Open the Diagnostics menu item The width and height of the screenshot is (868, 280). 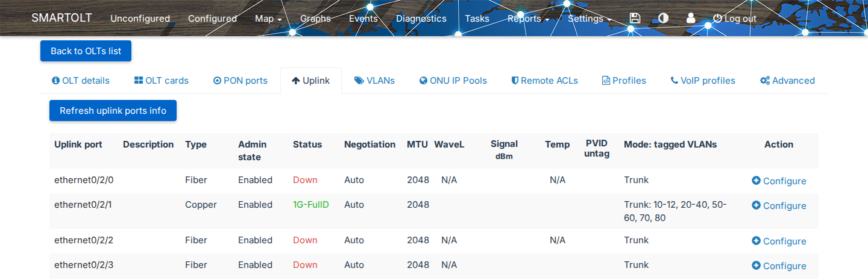[x=421, y=19]
